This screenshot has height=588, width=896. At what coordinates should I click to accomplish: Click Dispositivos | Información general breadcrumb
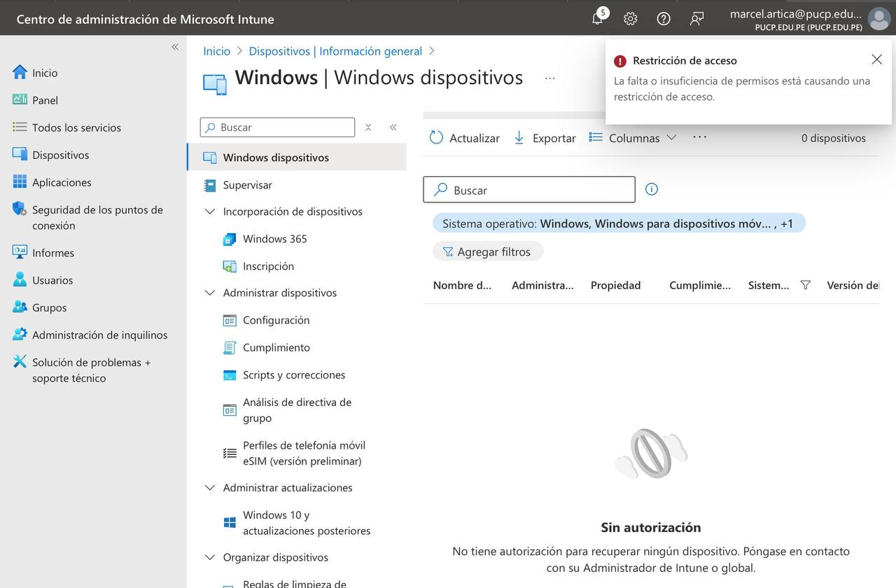pyautogui.click(x=335, y=51)
